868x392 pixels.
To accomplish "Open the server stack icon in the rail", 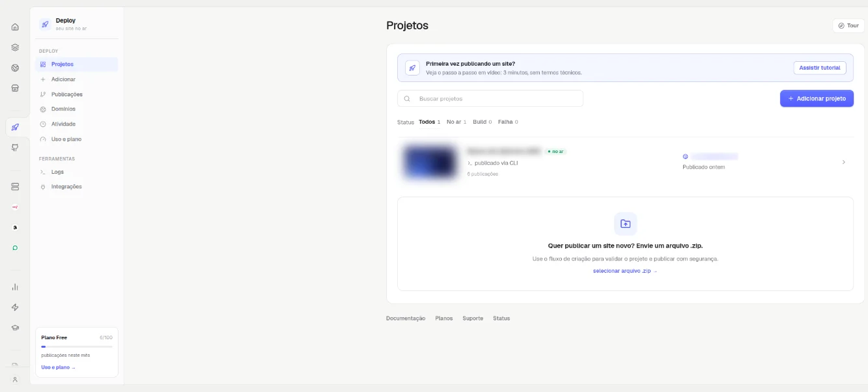I will coord(15,186).
